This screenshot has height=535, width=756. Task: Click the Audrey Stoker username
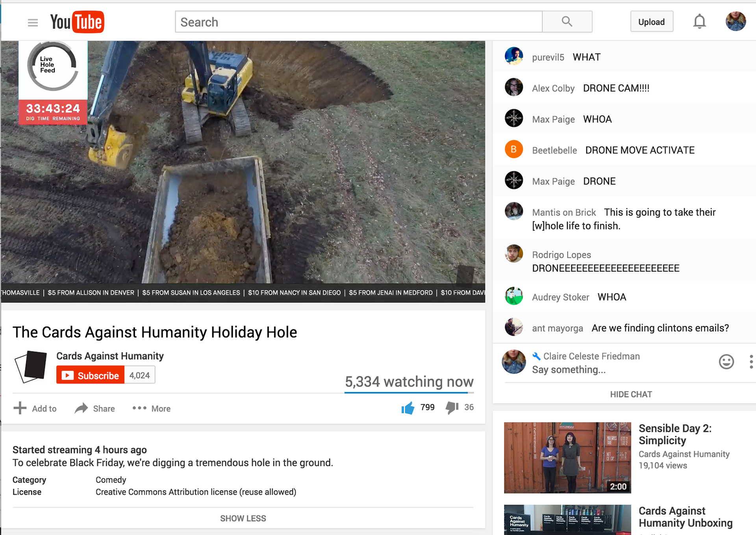[561, 297]
